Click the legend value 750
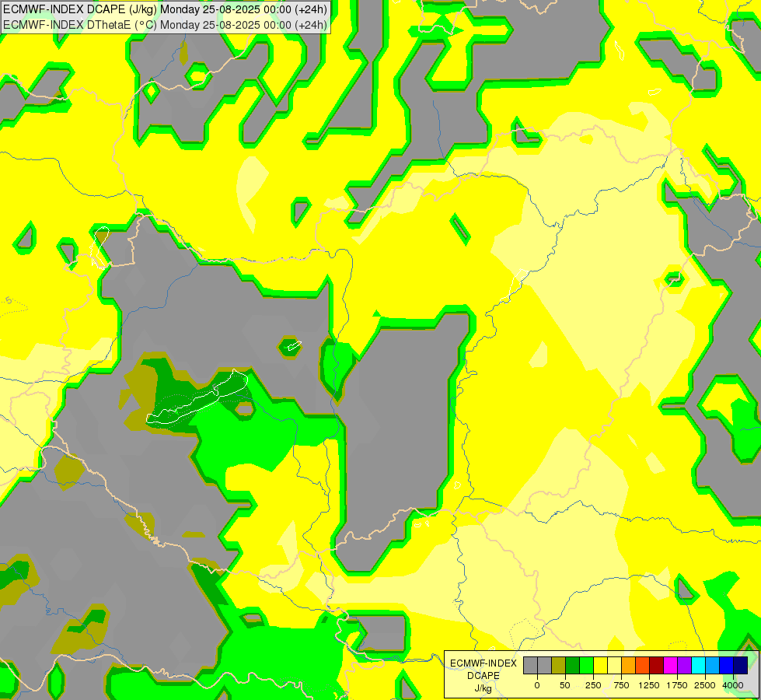Screen dimensions: 761x700 621,685
